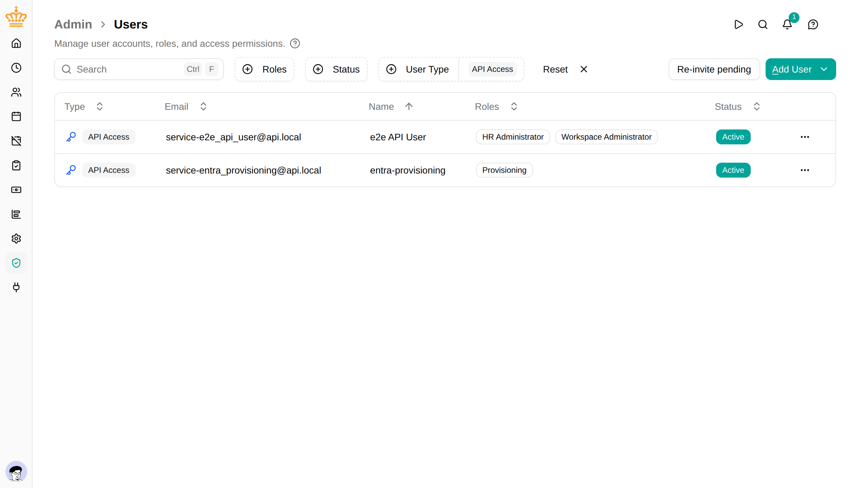Click the Workspace Administrator role badge
The width and height of the screenshot is (868, 488).
[x=606, y=137]
